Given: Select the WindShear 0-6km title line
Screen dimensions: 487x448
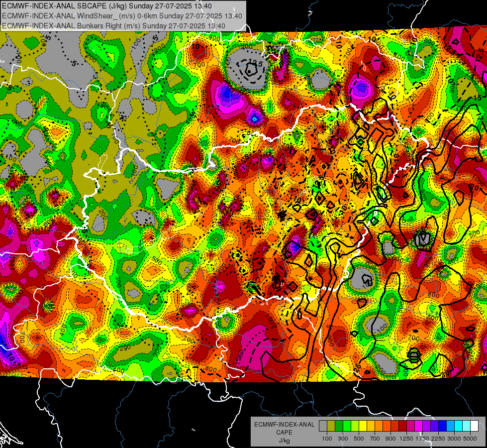Looking at the screenshot, I should coord(122,16).
